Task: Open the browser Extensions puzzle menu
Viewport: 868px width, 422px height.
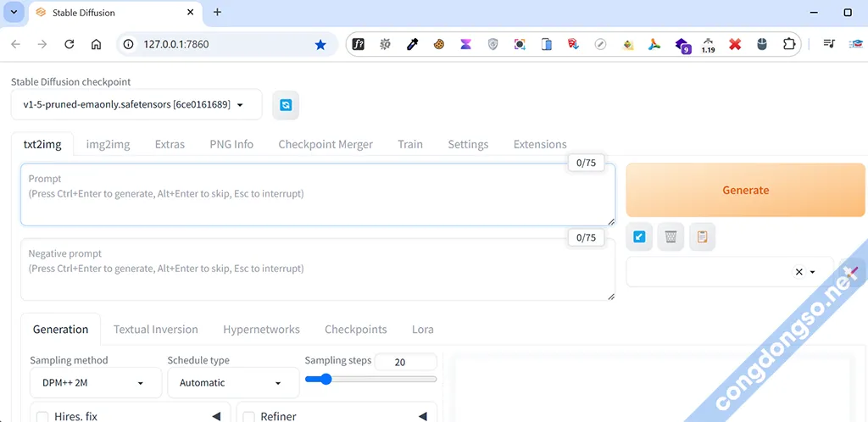Action: [789, 44]
